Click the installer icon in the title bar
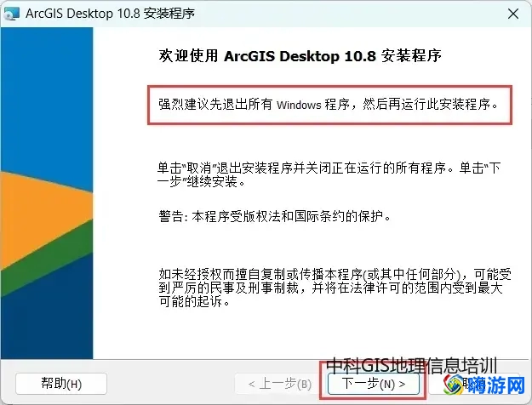 pyautogui.click(x=12, y=14)
